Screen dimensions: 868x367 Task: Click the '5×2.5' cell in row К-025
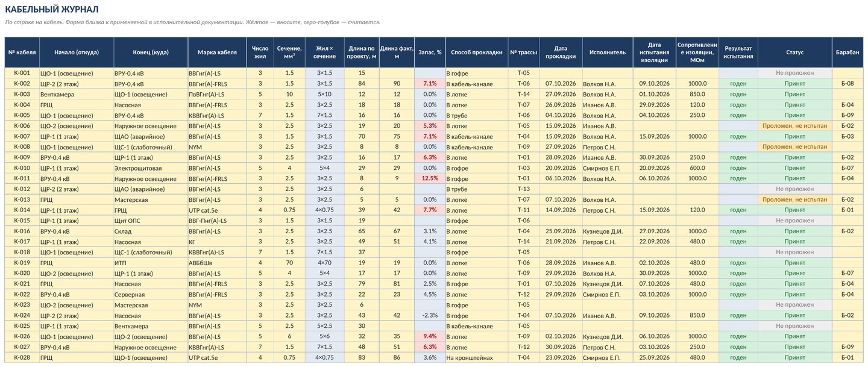(324, 326)
